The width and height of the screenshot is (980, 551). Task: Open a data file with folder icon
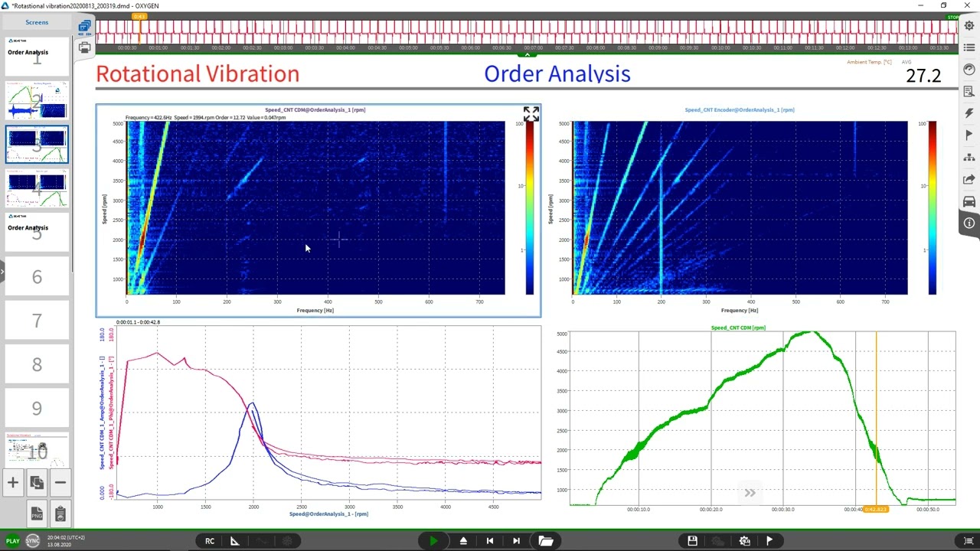pos(546,541)
